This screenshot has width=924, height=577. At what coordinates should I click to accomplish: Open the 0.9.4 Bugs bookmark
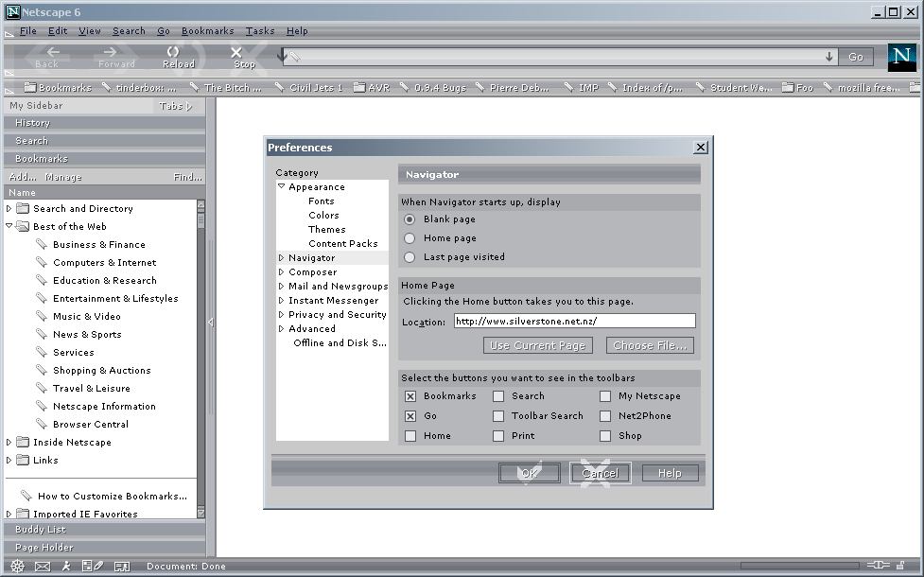tap(433, 88)
